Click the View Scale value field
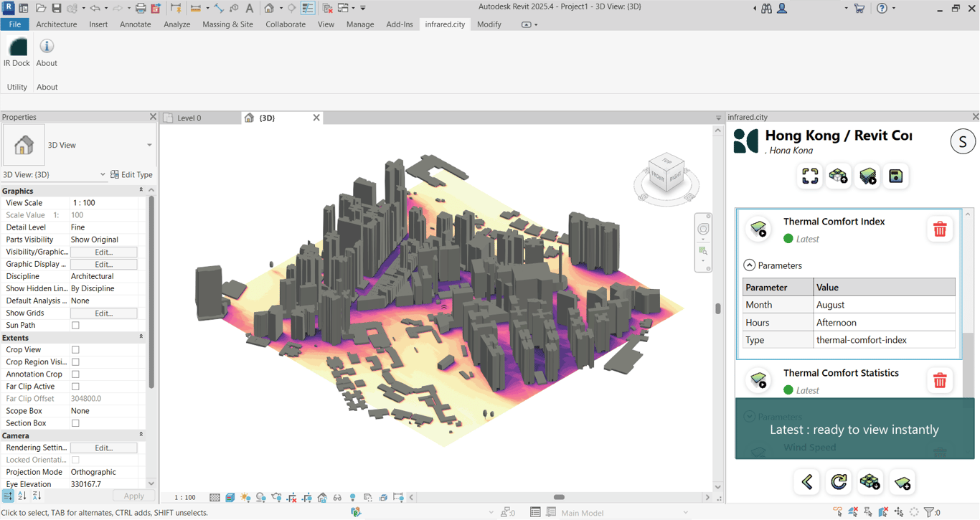Screen dimensions: 980x520 pos(103,203)
